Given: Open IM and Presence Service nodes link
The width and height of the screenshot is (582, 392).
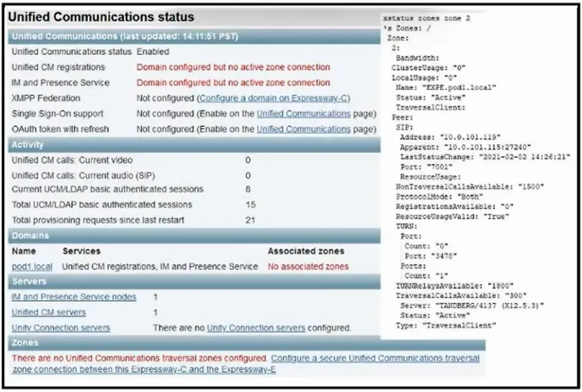Looking at the screenshot, I should tap(74, 297).
